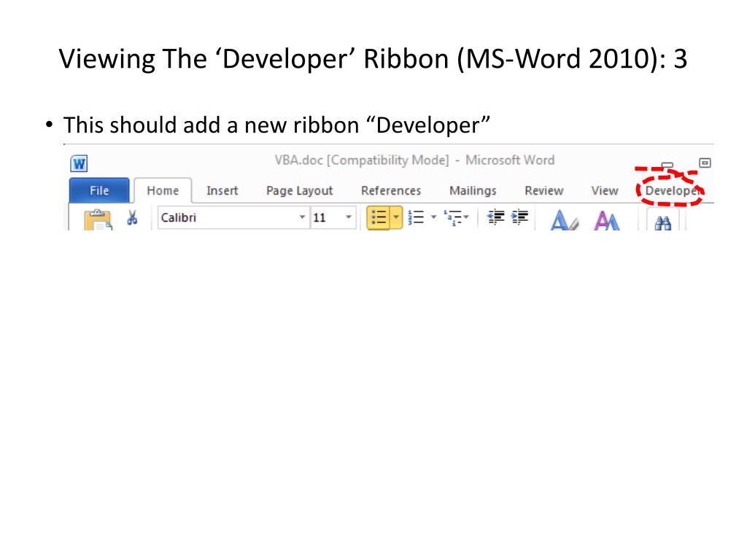The image size is (747, 560).
Task: Switch to the Home tab
Action: click(163, 190)
